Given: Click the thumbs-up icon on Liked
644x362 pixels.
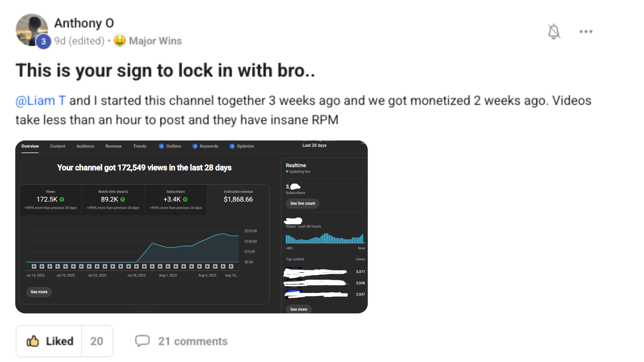Looking at the screenshot, I should 33,341.
